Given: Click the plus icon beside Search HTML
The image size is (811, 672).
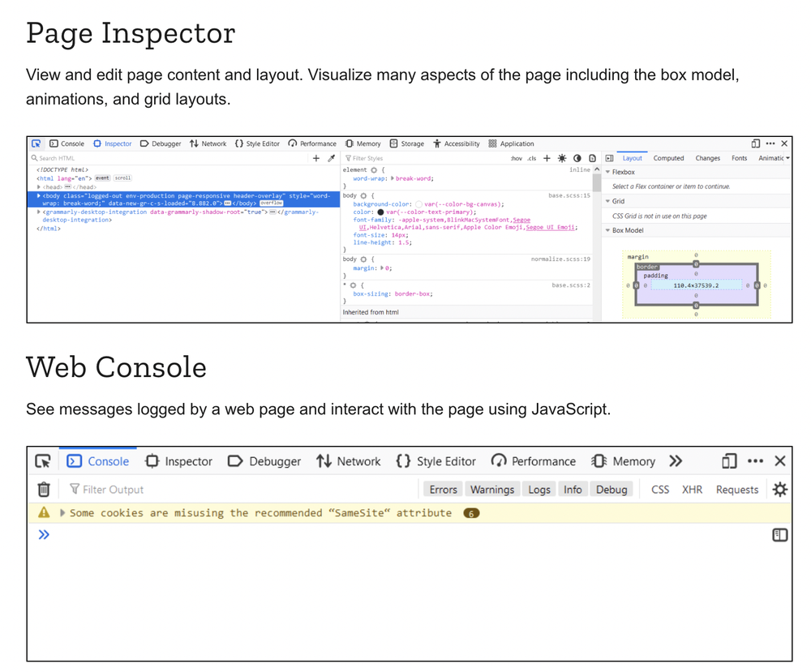Looking at the screenshot, I should pyautogui.click(x=316, y=158).
